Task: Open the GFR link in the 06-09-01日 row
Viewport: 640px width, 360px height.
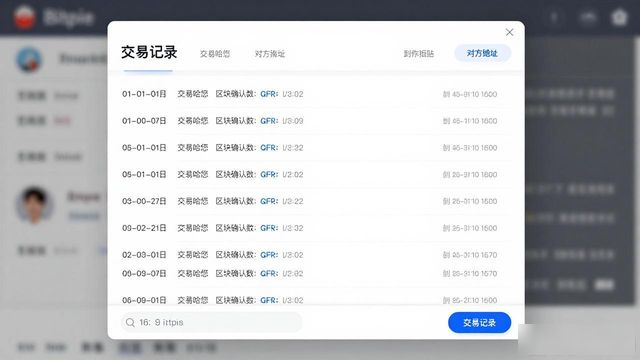Action: point(269,300)
